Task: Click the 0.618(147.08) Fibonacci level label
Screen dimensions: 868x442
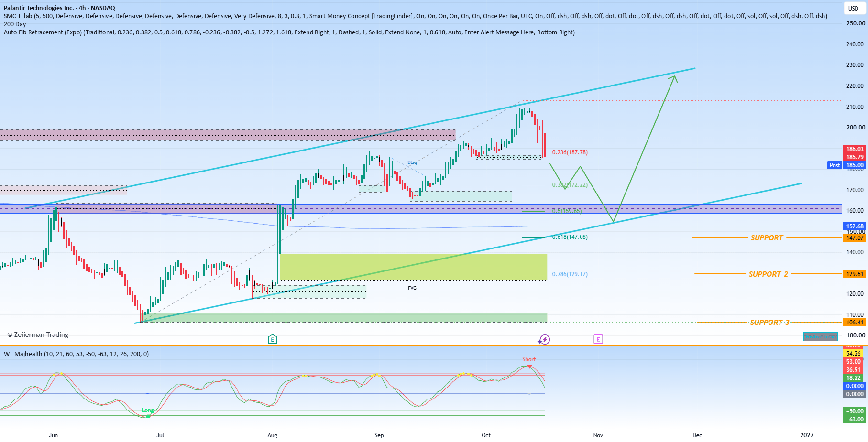Action: (x=570, y=237)
